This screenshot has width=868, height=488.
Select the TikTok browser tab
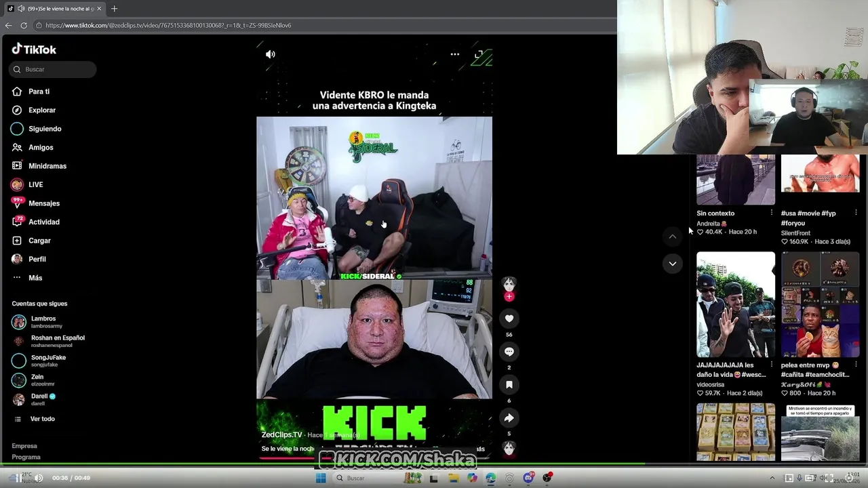click(x=54, y=9)
